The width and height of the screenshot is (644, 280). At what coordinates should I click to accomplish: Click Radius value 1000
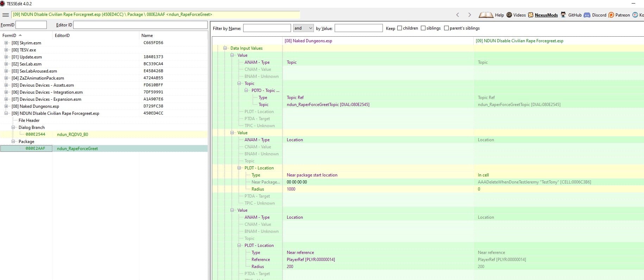point(291,189)
